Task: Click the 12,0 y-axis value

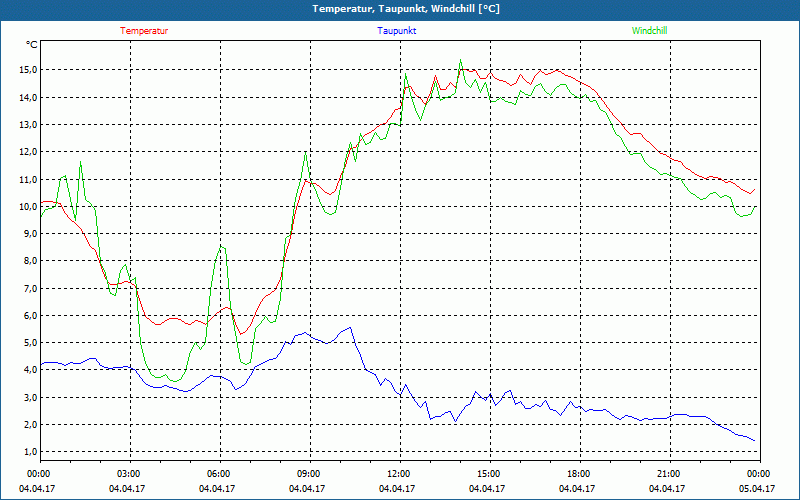Action: (x=29, y=152)
